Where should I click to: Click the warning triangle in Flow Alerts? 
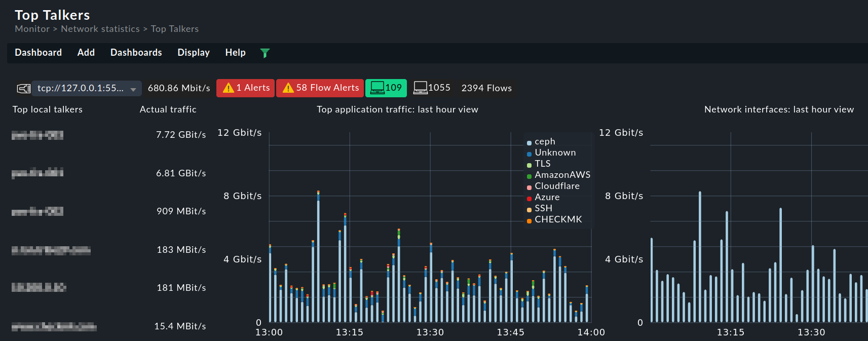click(x=288, y=88)
